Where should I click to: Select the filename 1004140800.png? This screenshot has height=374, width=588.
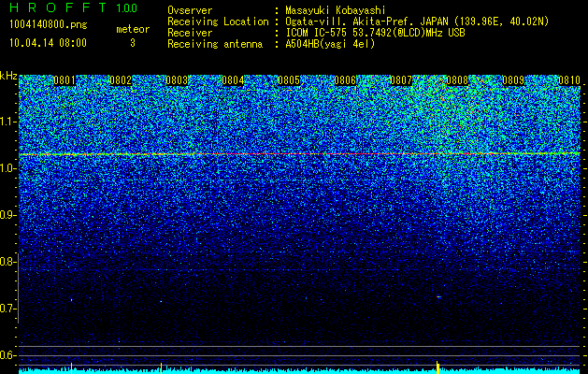[49, 25]
